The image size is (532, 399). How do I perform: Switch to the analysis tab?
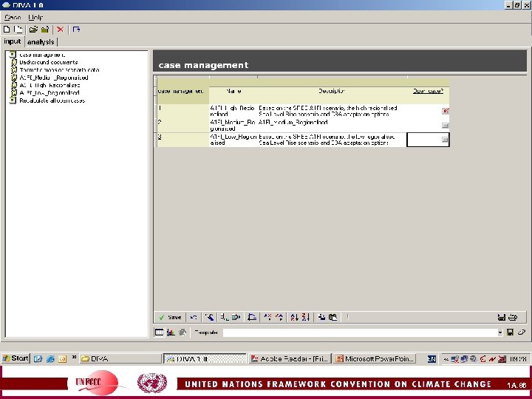[41, 42]
